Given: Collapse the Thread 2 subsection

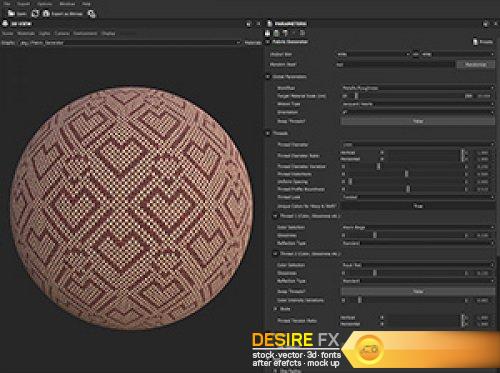Looking at the screenshot, I should click(275, 254).
